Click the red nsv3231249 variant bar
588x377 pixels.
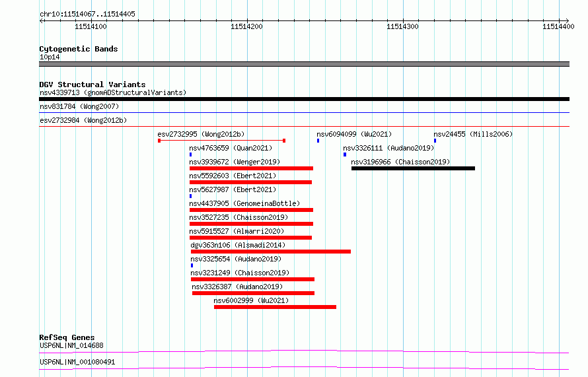pos(253,279)
